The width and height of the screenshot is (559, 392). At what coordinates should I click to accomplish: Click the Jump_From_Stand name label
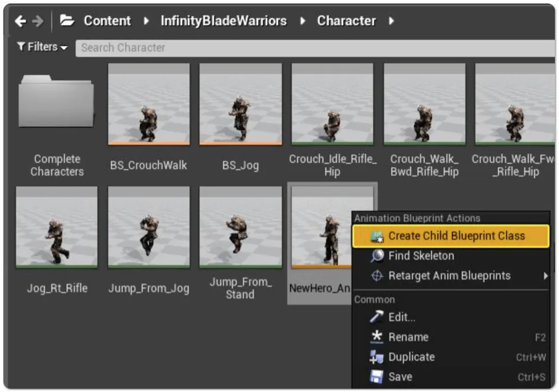tap(240, 288)
